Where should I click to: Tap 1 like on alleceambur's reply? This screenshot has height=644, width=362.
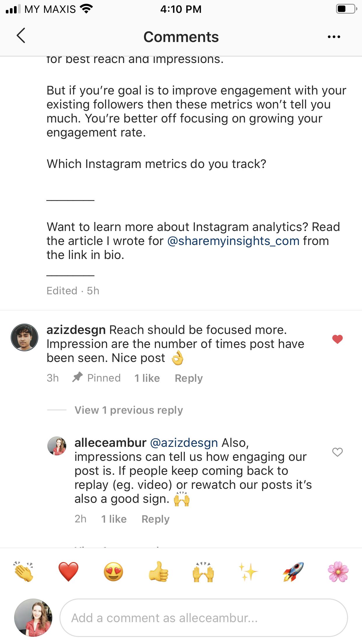[x=114, y=519]
